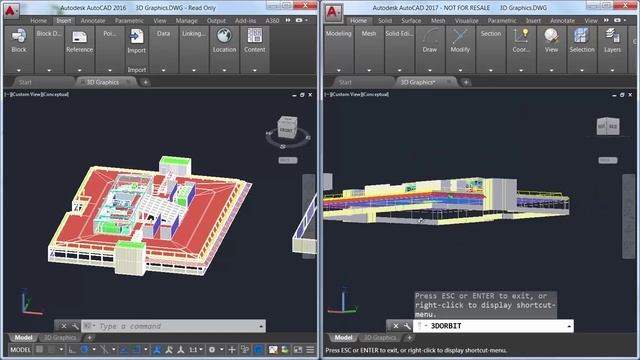Open the Manage ribbon tab

point(186,20)
